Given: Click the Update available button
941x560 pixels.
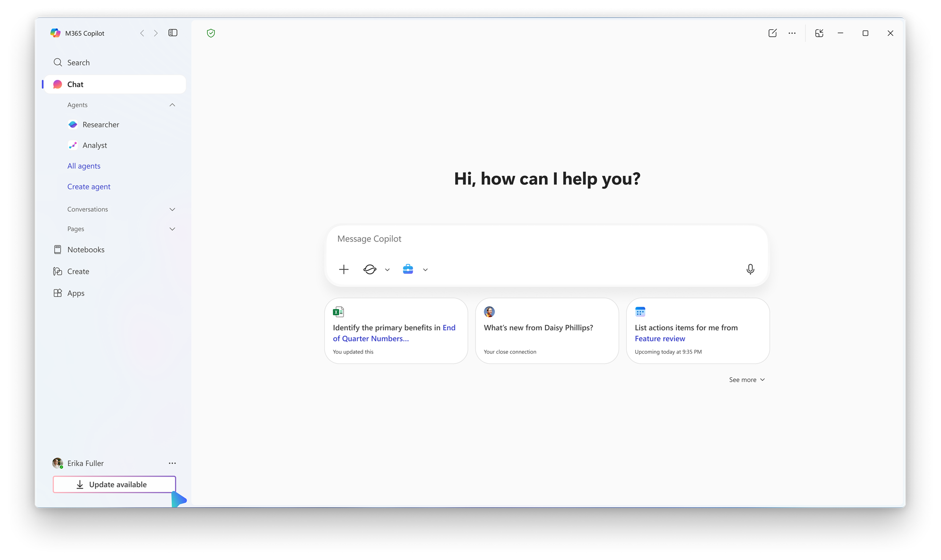Looking at the screenshot, I should pyautogui.click(x=114, y=485).
